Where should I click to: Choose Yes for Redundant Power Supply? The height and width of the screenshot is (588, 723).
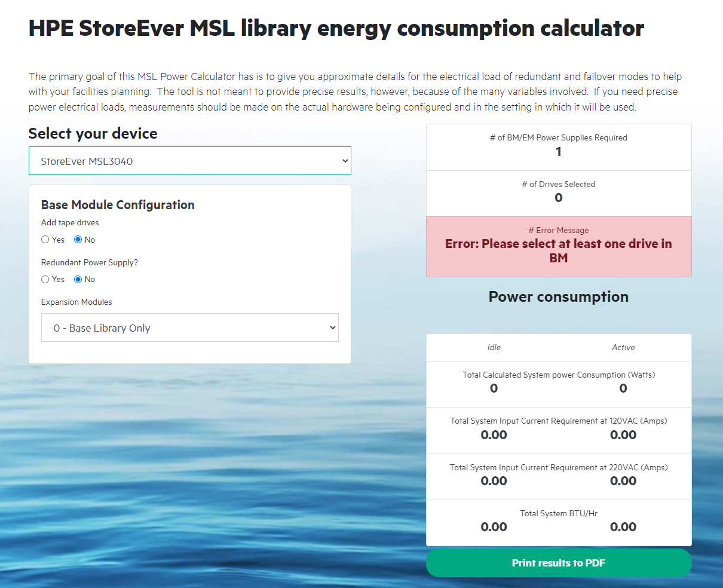tap(45, 279)
